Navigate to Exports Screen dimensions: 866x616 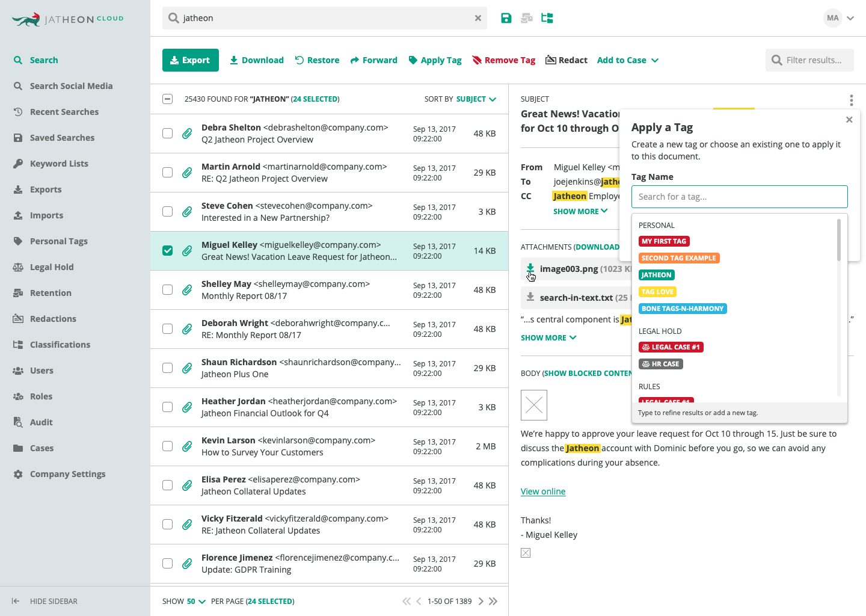(46, 189)
